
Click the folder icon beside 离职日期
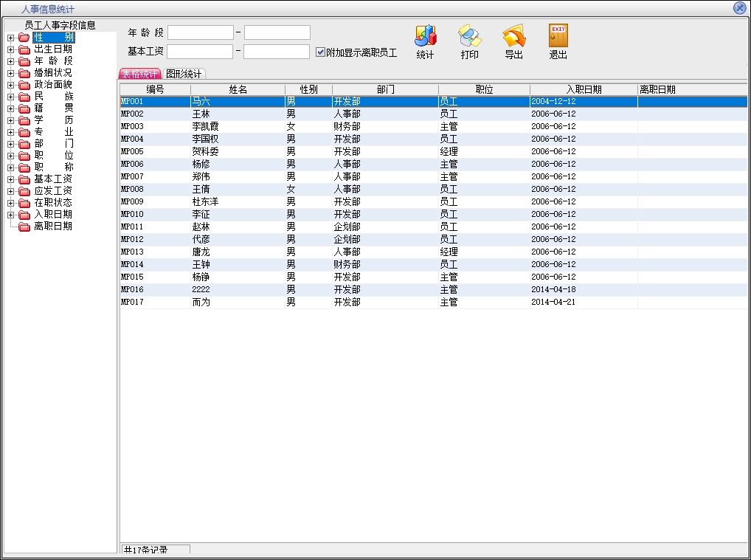(24, 227)
